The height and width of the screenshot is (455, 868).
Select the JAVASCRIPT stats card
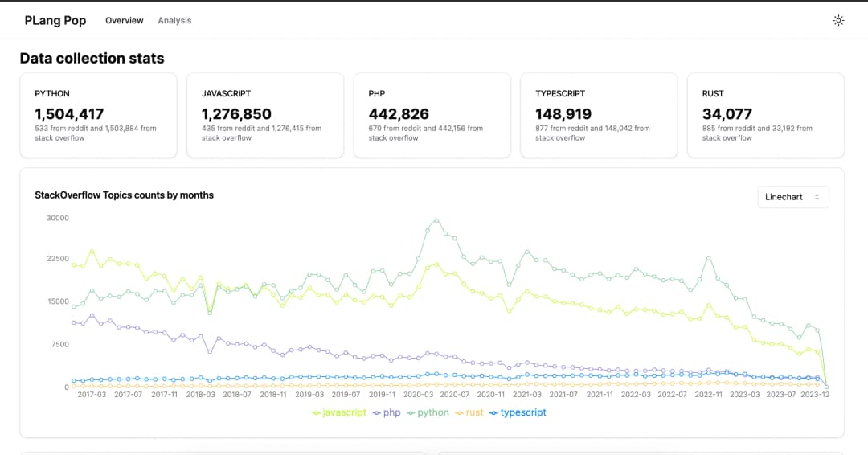click(265, 115)
